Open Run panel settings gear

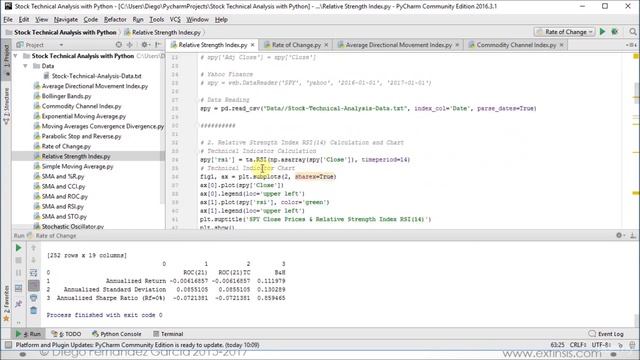coord(619,236)
